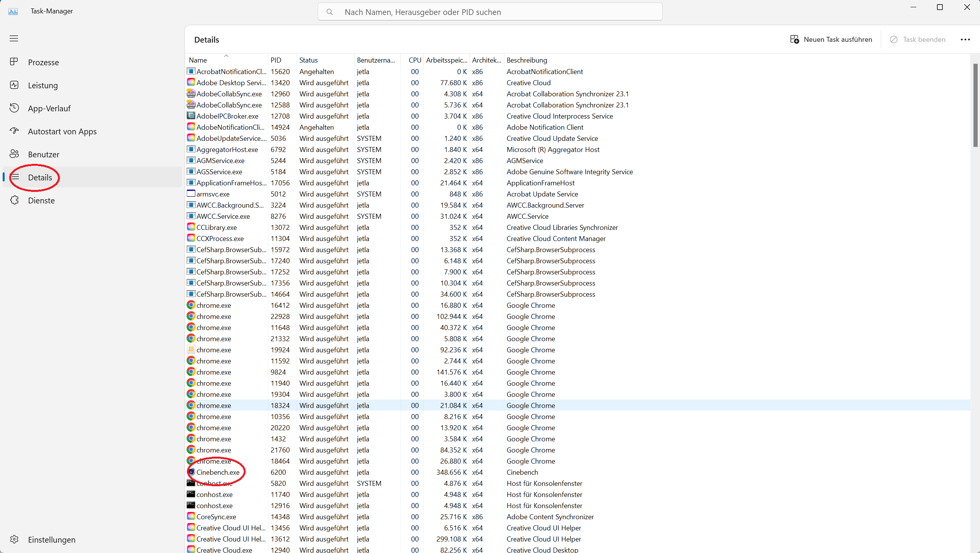This screenshot has height=553, width=980.
Task: Sort by the Benutzername column header
Action: click(377, 60)
